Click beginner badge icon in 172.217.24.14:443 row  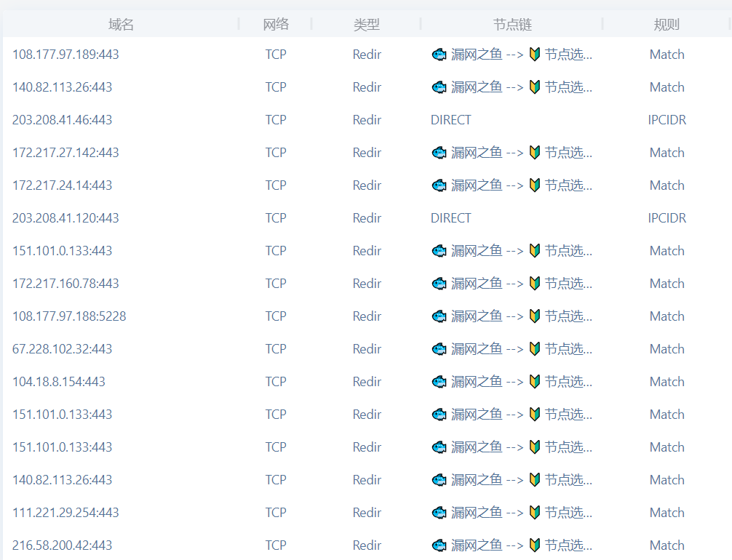(x=535, y=185)
